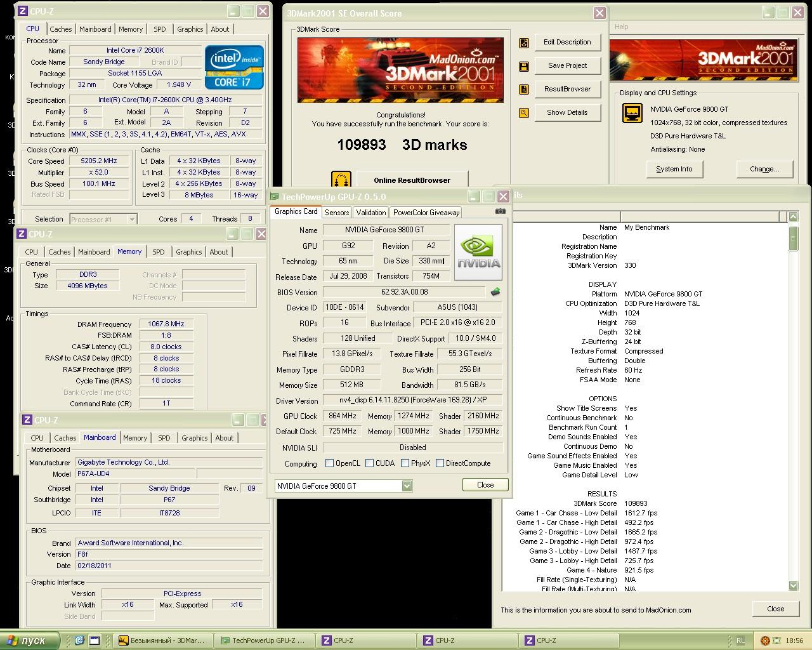Click the yellow monitor icon in display settings

[632, 114]
